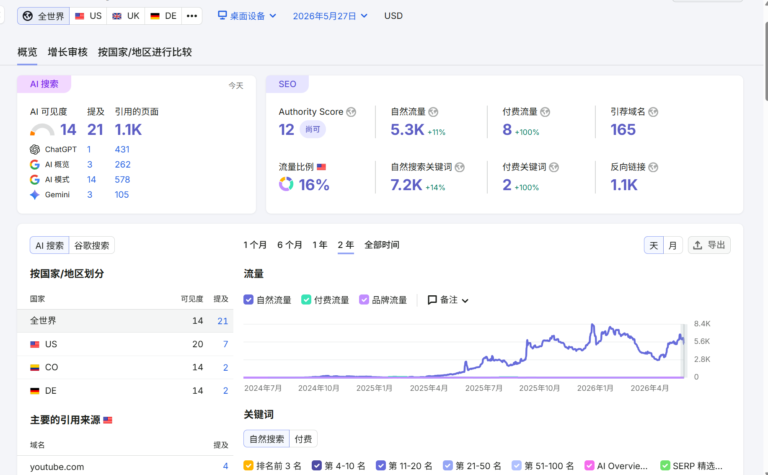
Task: Toggle the AI Overview checkbox
Action: [589, 466]
